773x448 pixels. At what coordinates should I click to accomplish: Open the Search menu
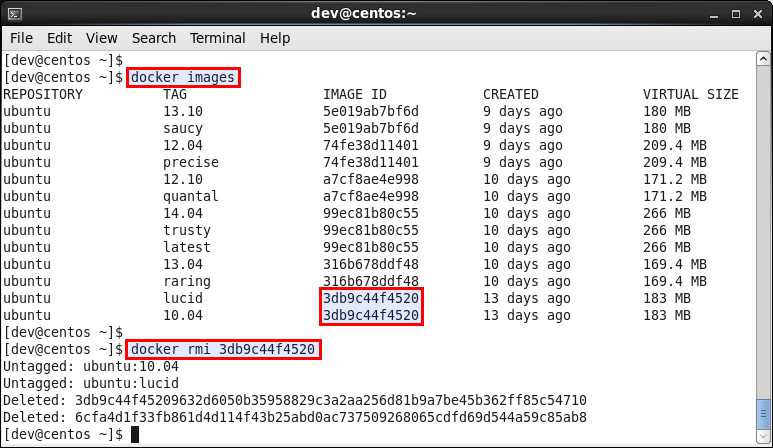coord(154,38)
